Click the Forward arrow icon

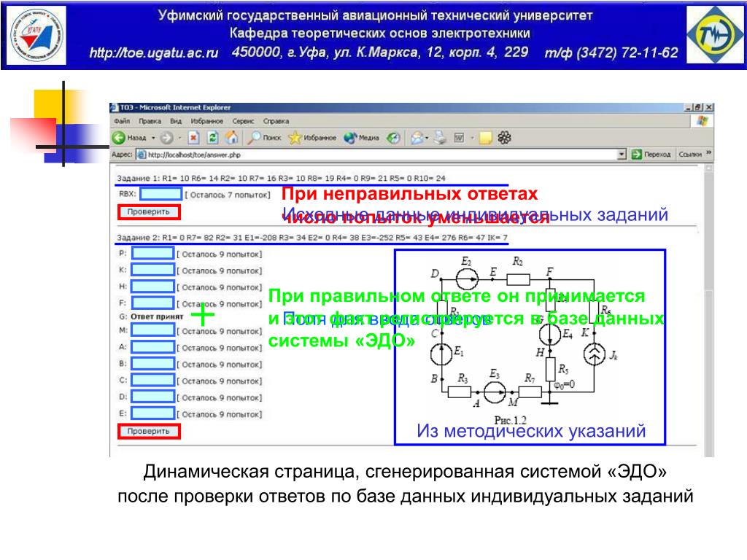coord(166,138)
